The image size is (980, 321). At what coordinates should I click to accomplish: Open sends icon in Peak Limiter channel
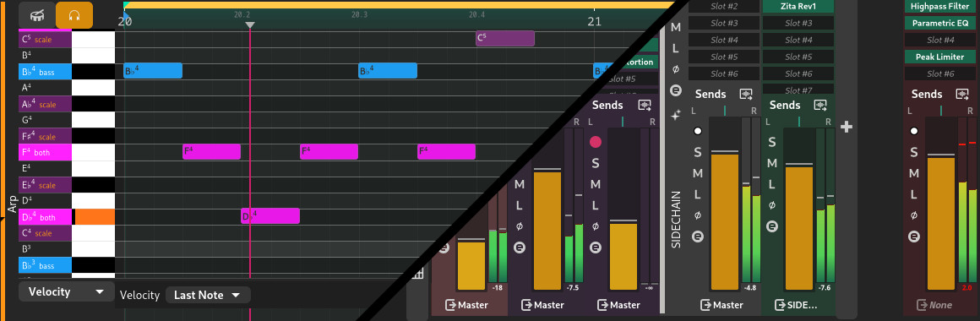coord(962,95)
